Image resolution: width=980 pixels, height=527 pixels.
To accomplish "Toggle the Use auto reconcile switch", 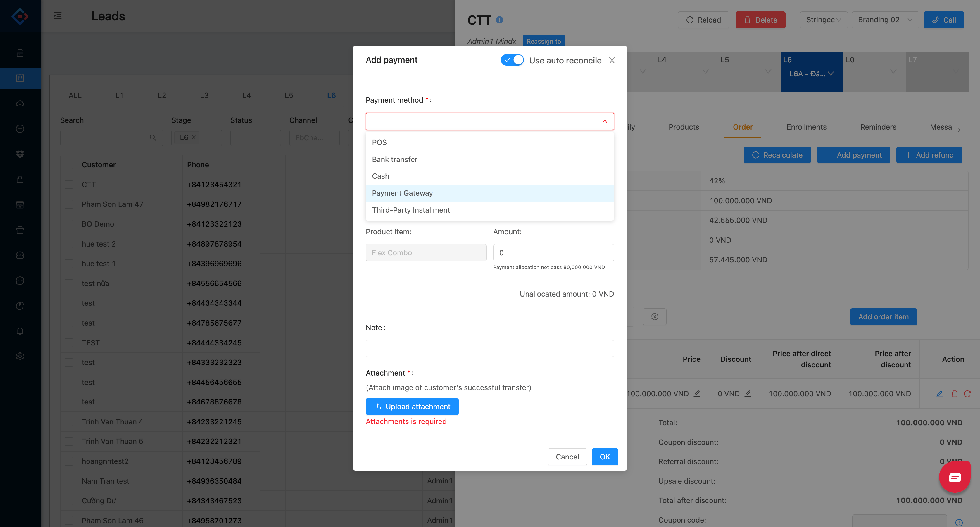I will [x=512, y=60].
